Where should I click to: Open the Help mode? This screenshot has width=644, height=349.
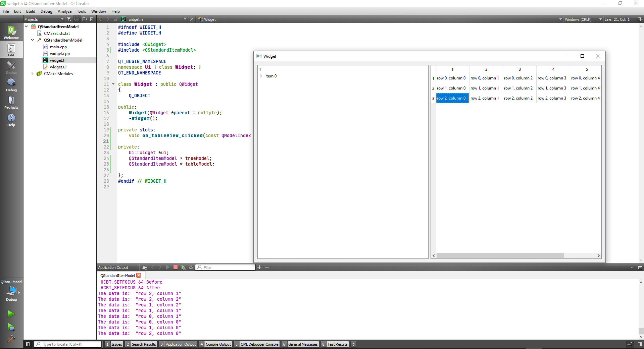point(11,119)
